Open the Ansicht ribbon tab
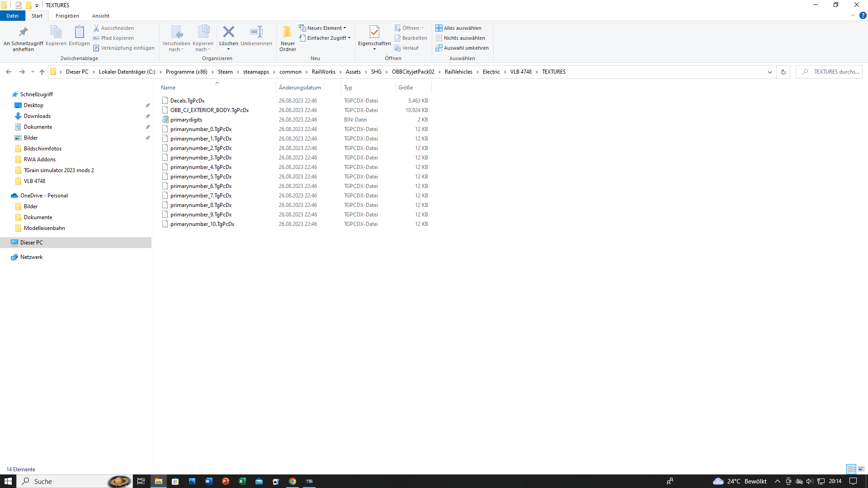This screenshot has height=488, width=868. coord(101,16)
